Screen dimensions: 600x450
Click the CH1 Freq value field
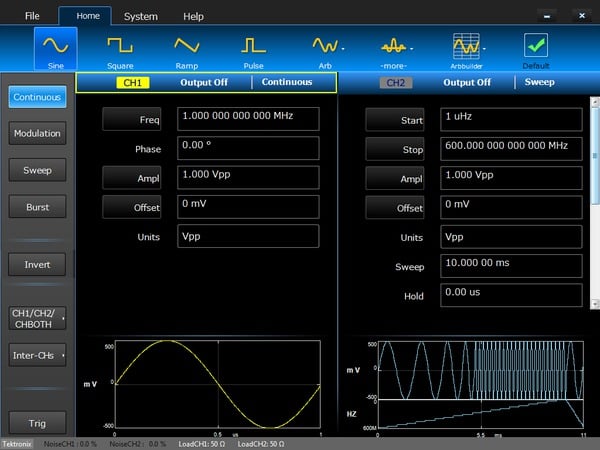click(249, 119)
